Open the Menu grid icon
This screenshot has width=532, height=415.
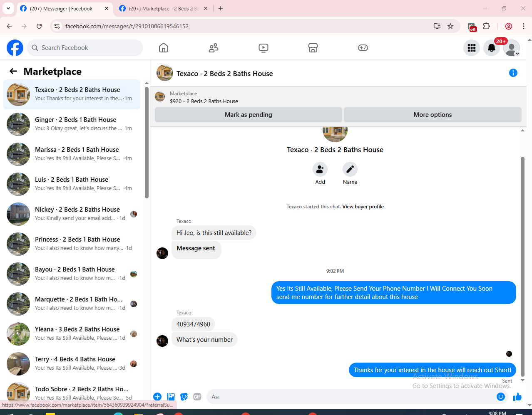[x=472, y=48]
